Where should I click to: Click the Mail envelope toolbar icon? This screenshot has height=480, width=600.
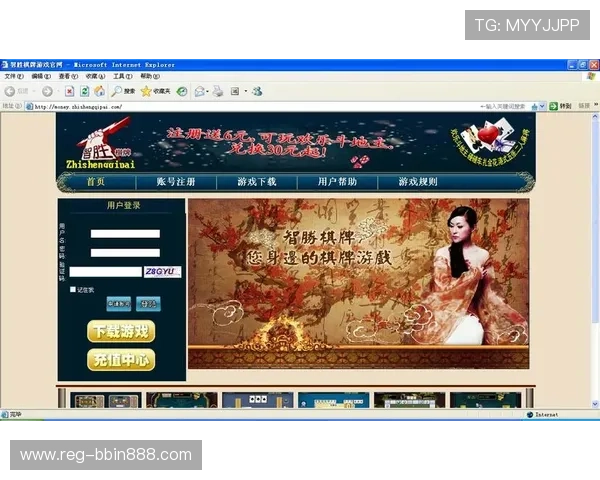pyautogui.click(x=199, y=91)
